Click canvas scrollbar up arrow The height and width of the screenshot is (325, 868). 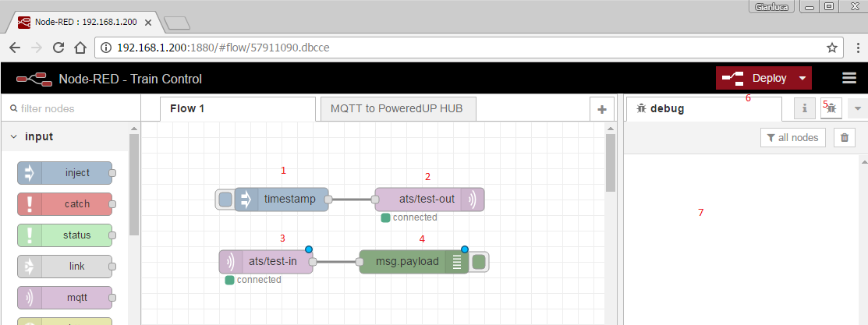point(611,129)
